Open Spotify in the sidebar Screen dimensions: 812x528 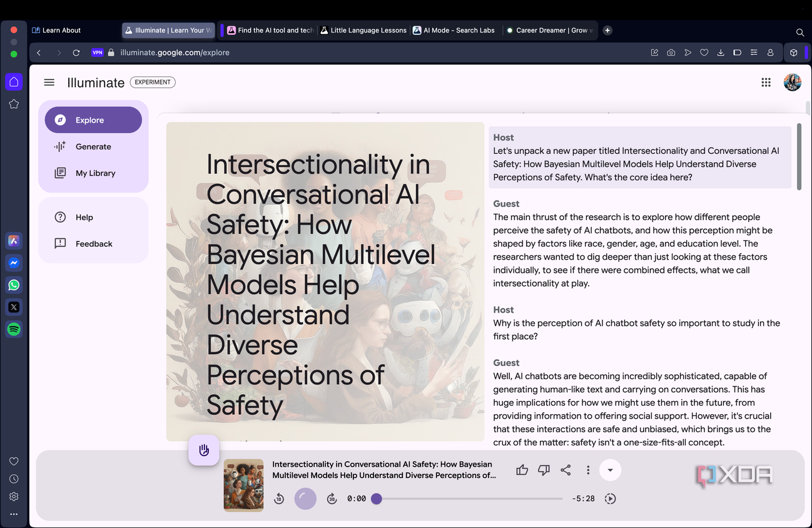point(14,329)
